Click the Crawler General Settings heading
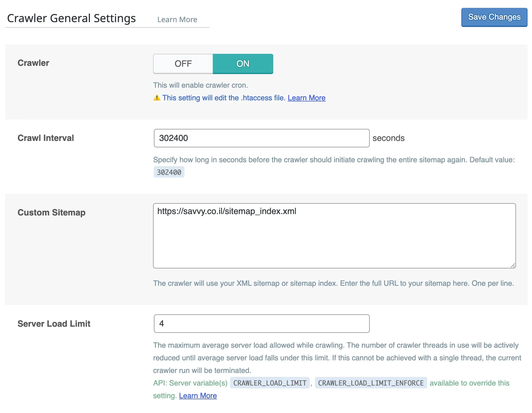Viewport: 532px width, 413px height. [x=71, y=18]
